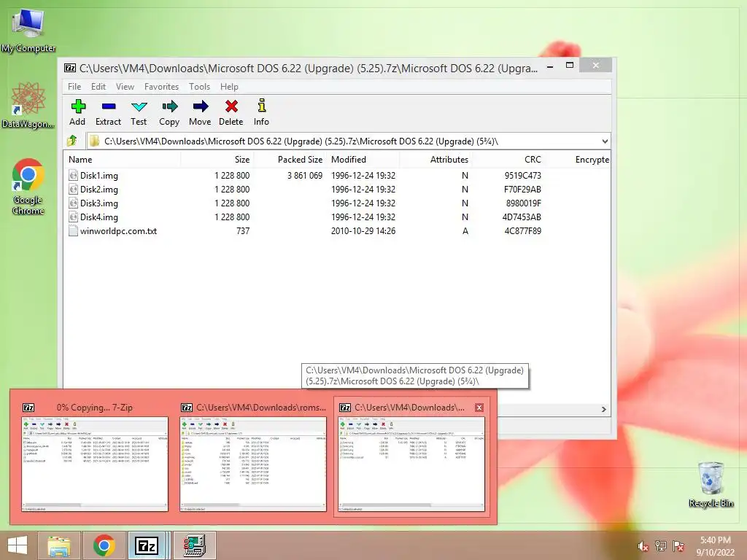Click the 7-Zip taskbar icon
This screenshot has height=560, width=747.
[147, 545]
